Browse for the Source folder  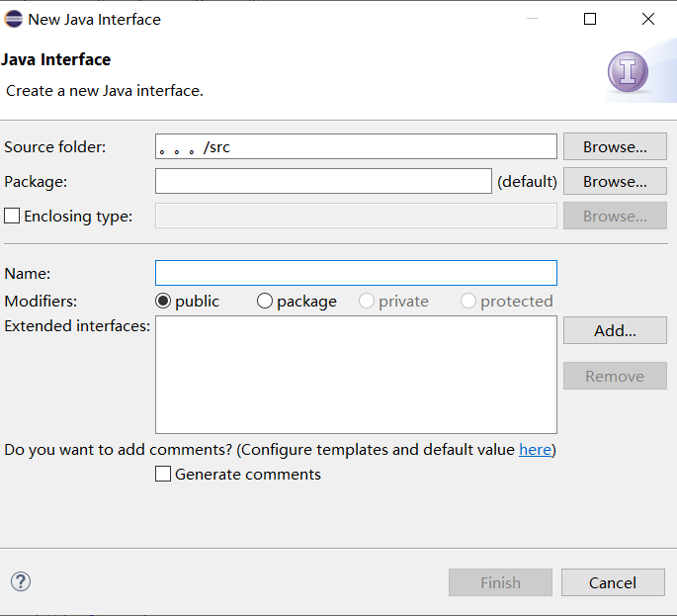(615, 147)
